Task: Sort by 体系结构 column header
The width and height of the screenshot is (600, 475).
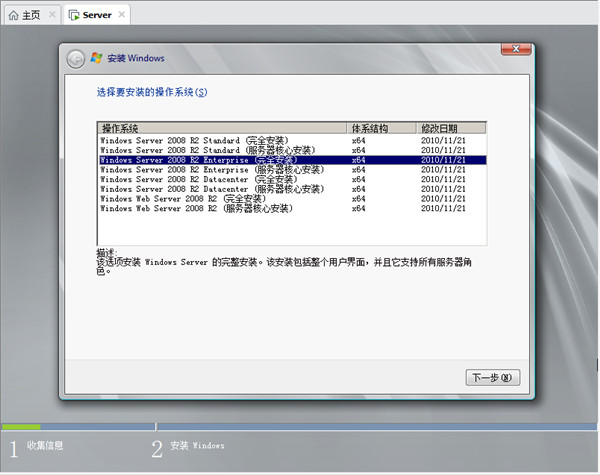Action: coord(382,128)
